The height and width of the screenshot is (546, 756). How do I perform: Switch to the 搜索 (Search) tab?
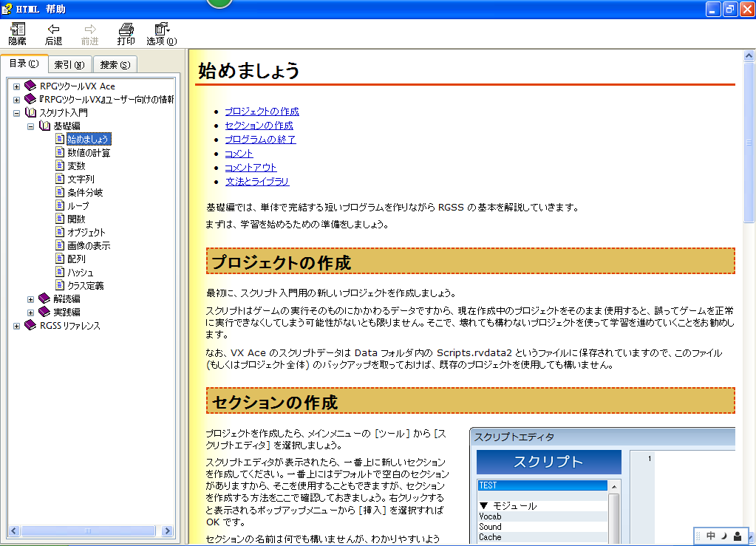tap(115, 64)
